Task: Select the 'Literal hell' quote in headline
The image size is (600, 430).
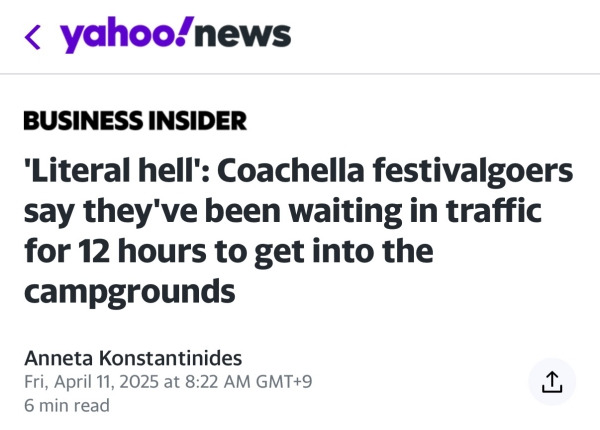Action: (x=112, y=171)
